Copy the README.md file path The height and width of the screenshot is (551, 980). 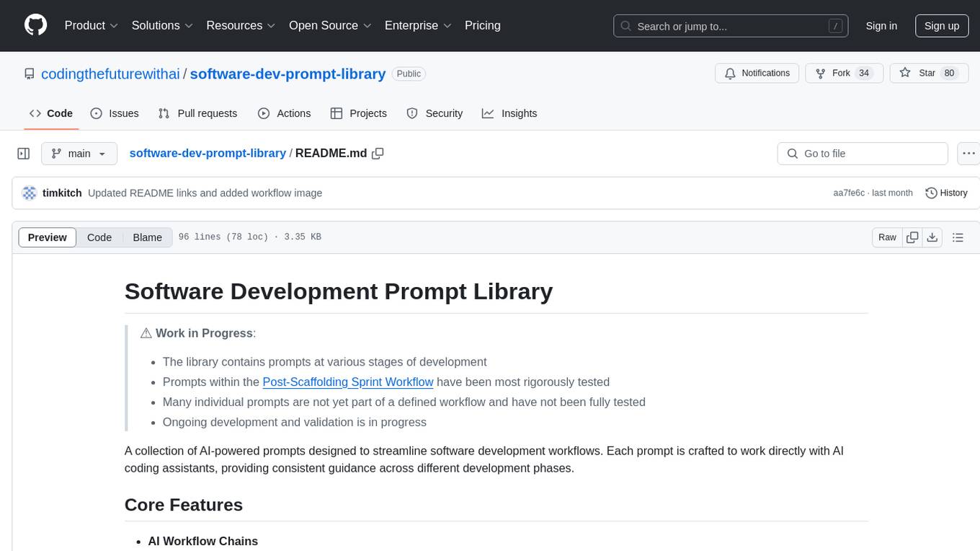tap(378, 154)
